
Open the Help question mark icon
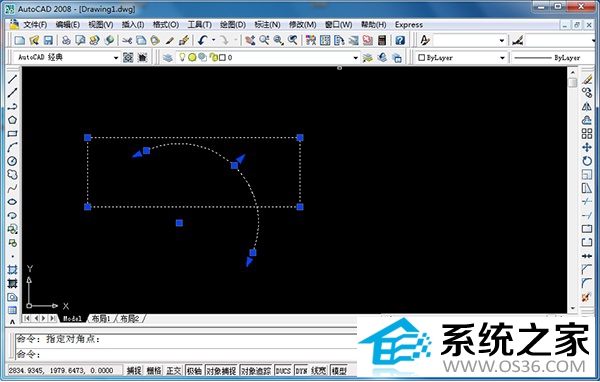click(x=400, y=40)
